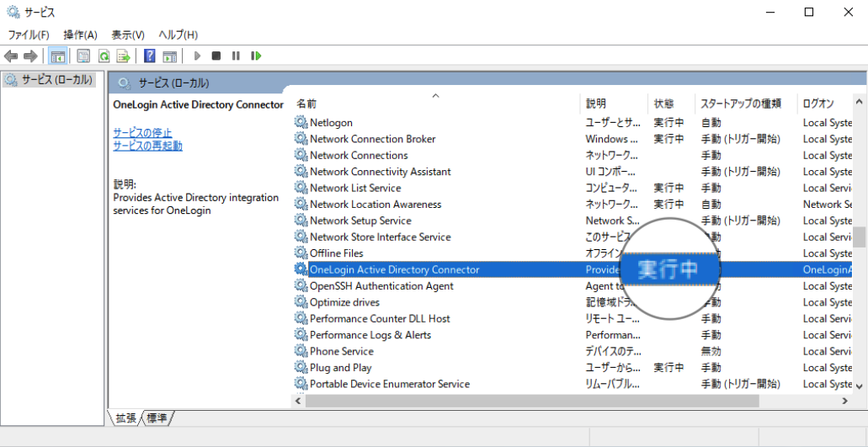
Task: Click the Network Connection Broker gear icon
Action: pos(301,139)
